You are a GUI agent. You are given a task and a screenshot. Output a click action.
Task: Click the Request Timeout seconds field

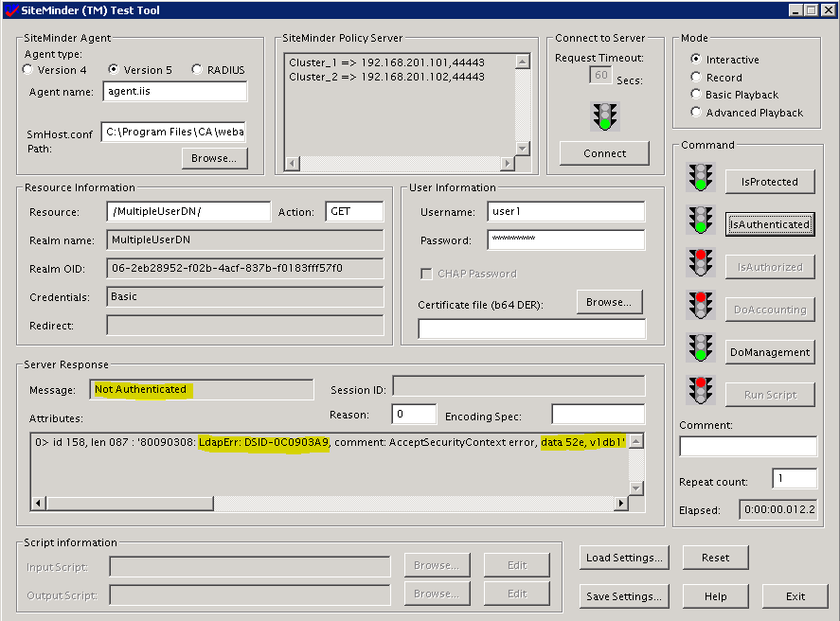click(x=601, y=75)
